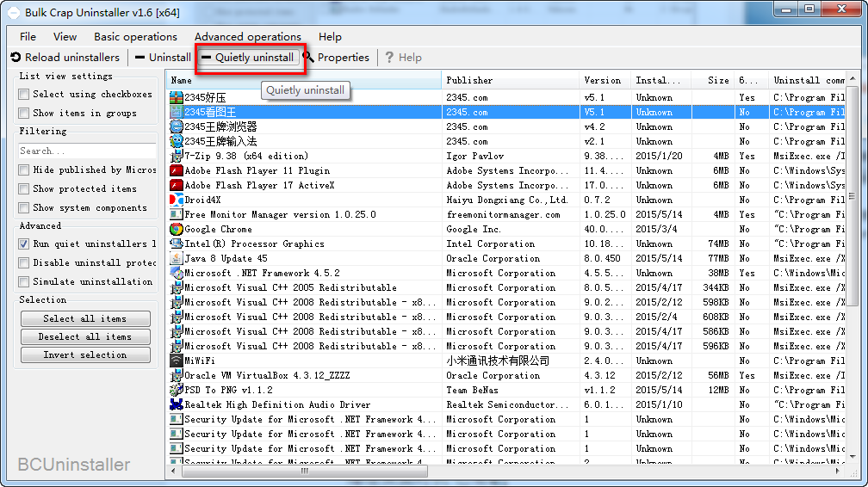Click the freemonitormanager.com publisher cell
Screen dimensions: 868x487
[x=503, y=215]
